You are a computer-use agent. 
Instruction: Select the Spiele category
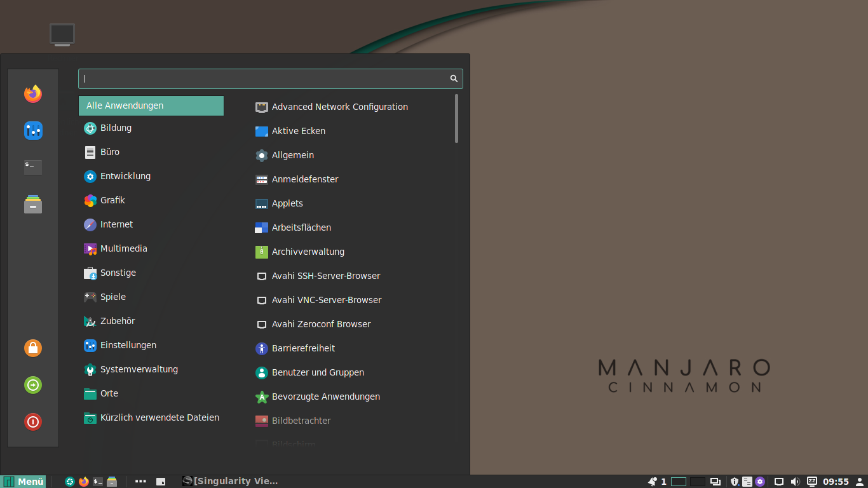tap(151, 297)
